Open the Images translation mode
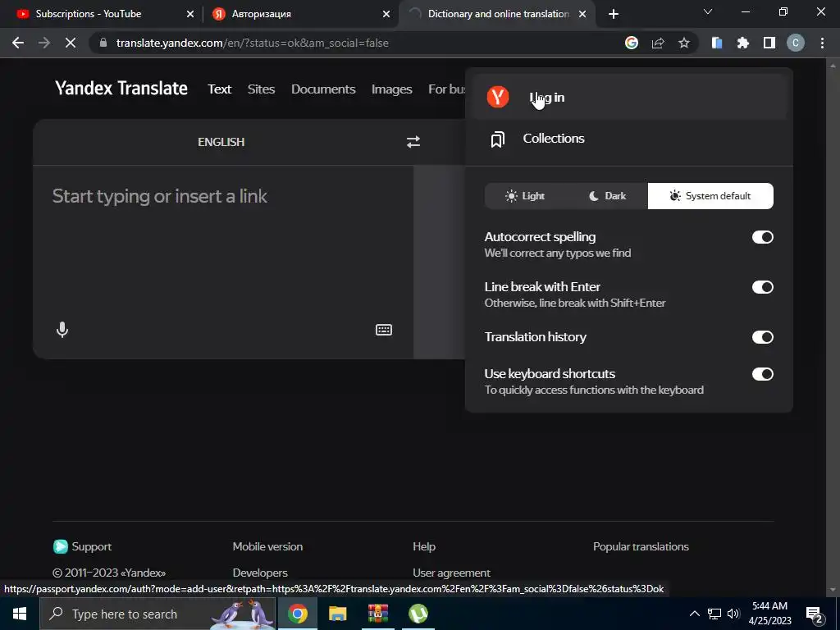Viewport: 840px width, 630px height. click(391, 89)
